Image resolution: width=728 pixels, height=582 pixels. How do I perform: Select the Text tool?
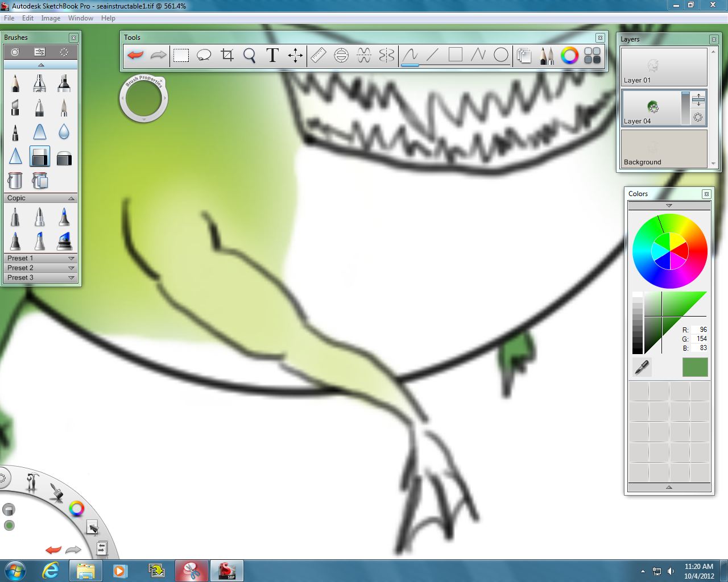tap(272, 55)
